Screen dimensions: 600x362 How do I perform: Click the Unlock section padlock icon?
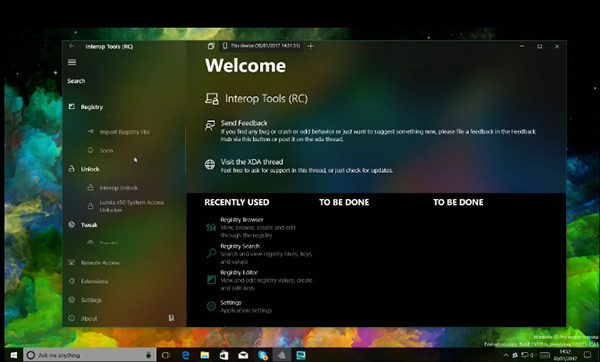pos(72,168)
